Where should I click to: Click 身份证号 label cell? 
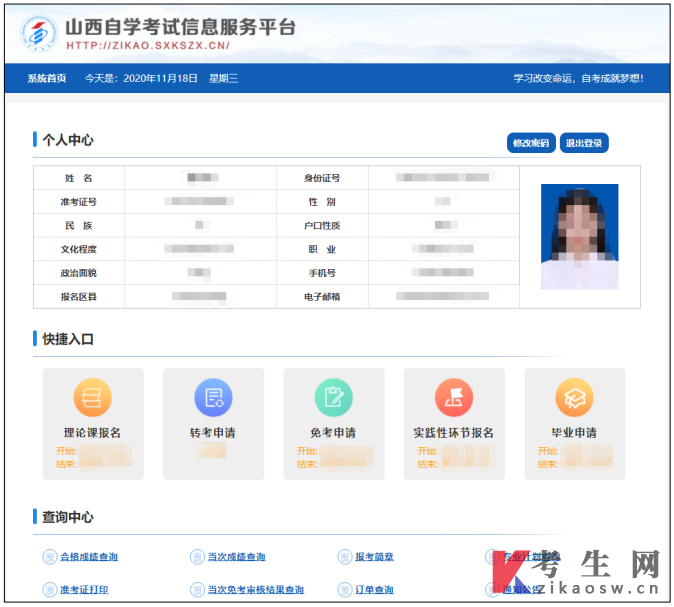pyautogui.click(x=322, y=178)
